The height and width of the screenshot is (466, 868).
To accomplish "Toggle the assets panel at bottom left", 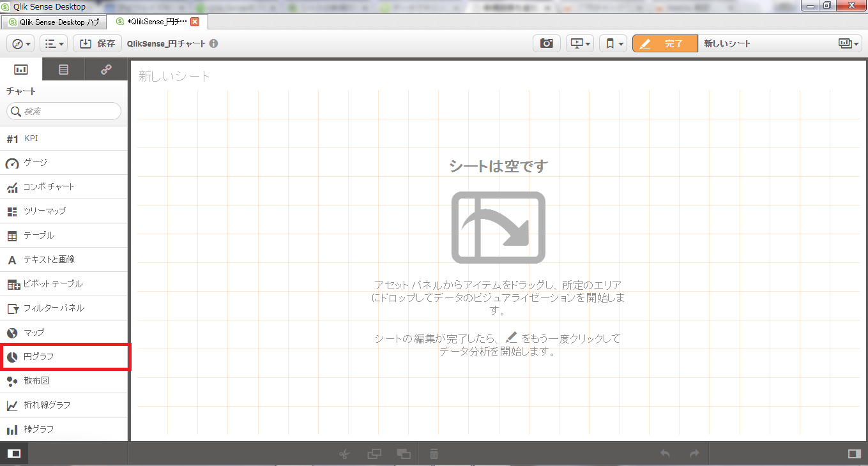I will [x=14, y=454].
